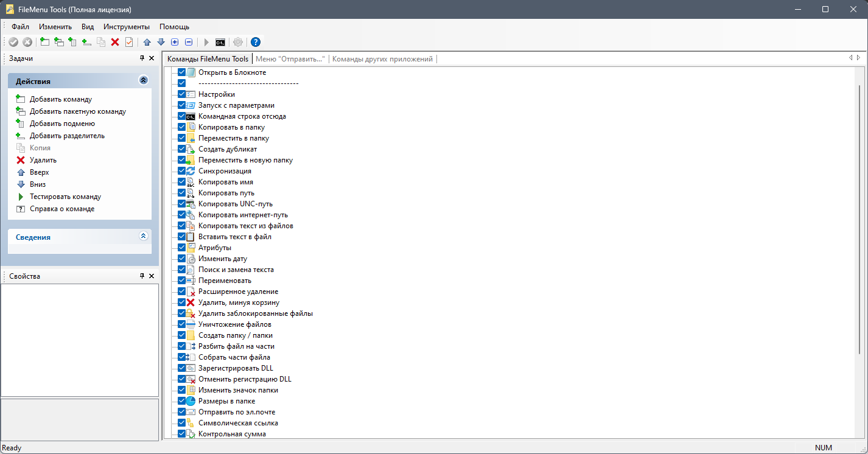Collapse the 'Действия' panel
This screenshot has height=454, width=868.
point(144,80)
